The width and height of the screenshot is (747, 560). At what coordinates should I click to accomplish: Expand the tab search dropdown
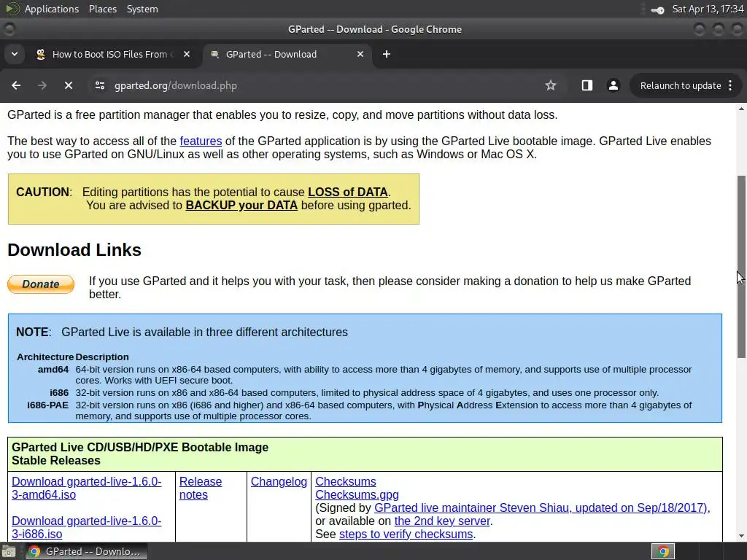15,54
